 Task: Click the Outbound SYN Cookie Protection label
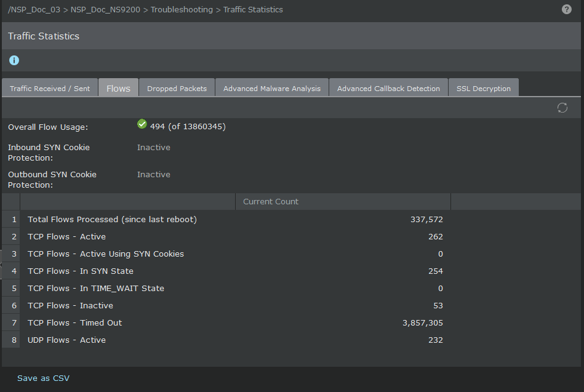click(x=52, y=180)
